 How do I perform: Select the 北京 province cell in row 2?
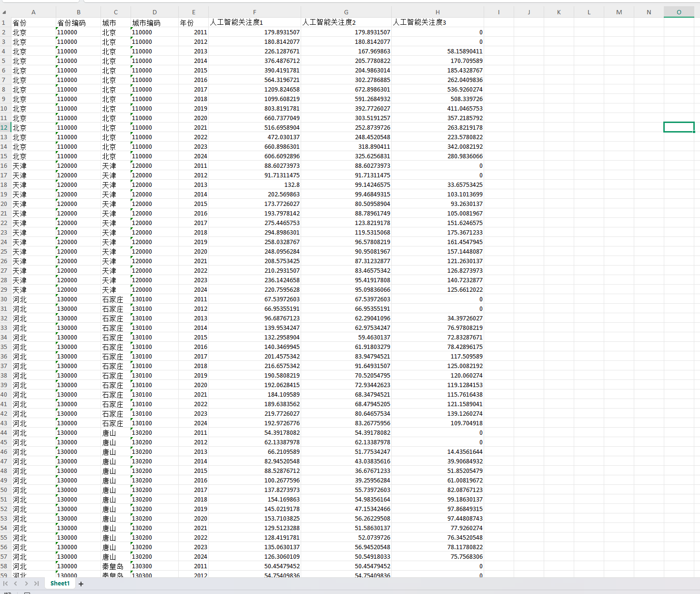(x=33, y=32)
